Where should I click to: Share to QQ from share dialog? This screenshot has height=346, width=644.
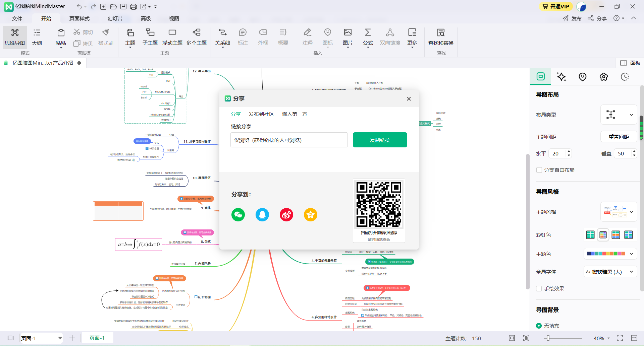coord(262,215)
